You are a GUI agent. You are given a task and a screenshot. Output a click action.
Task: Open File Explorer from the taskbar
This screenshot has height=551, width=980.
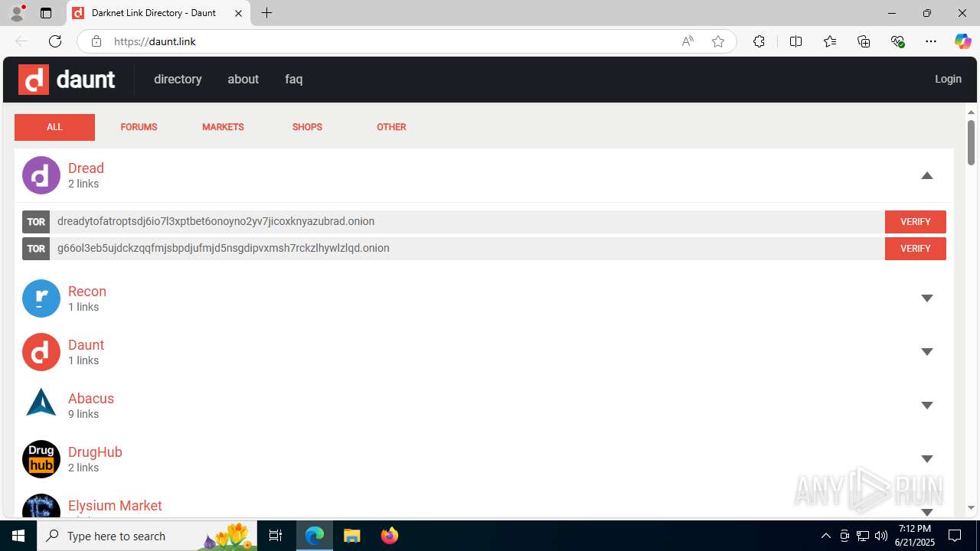click(x=351, y=536)
